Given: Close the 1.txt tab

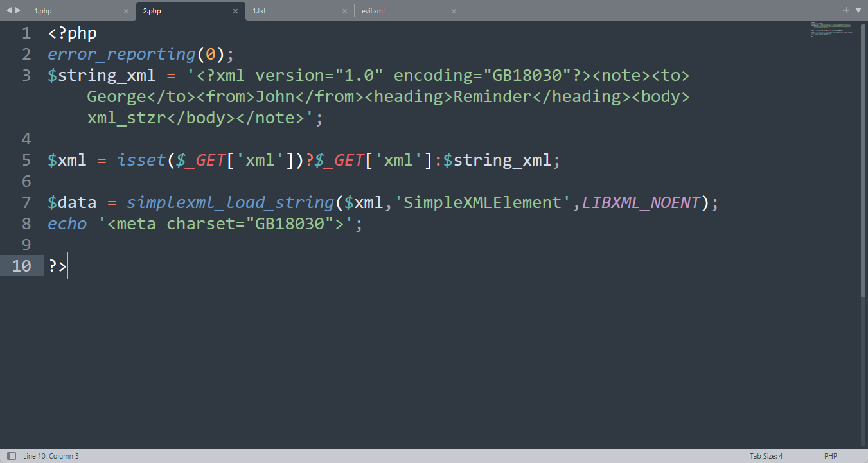Looking at the screenshot, I should (x=344, y=12).
